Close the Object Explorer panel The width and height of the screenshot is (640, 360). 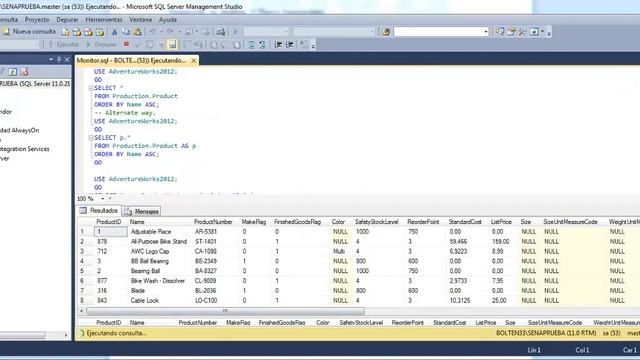click(67, 60)
